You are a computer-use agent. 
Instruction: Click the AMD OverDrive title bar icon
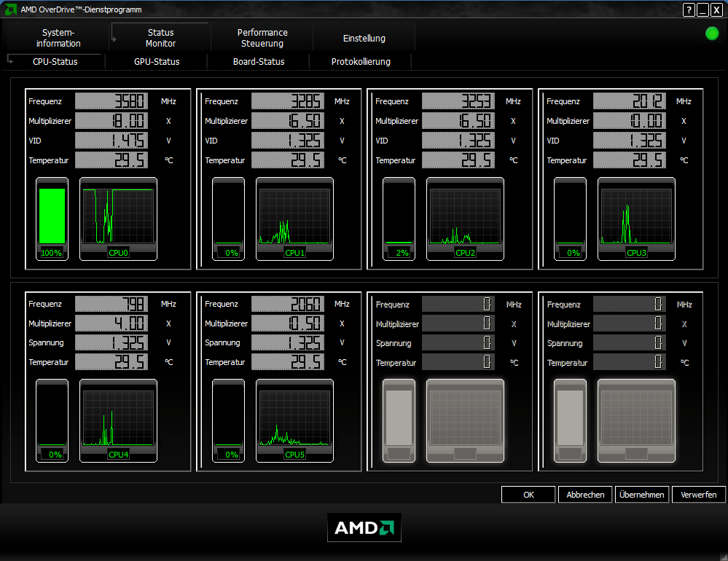tap(10, 9)
